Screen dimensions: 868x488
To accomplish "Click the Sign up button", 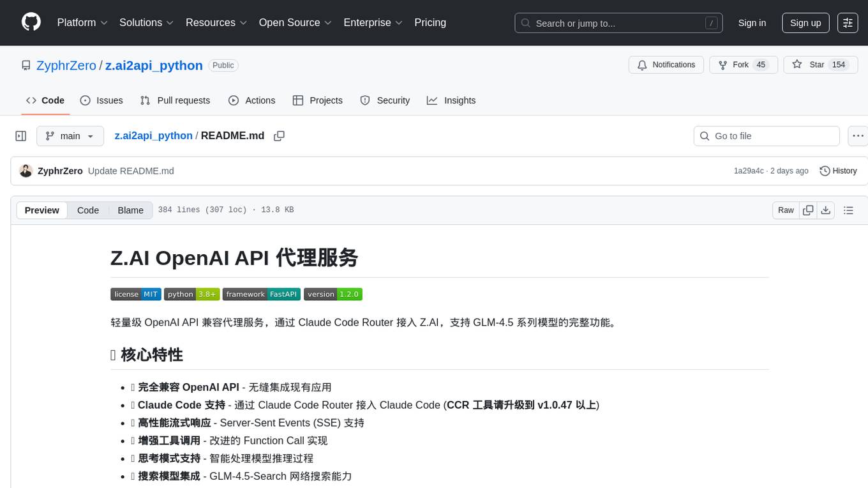I will 805,23.
